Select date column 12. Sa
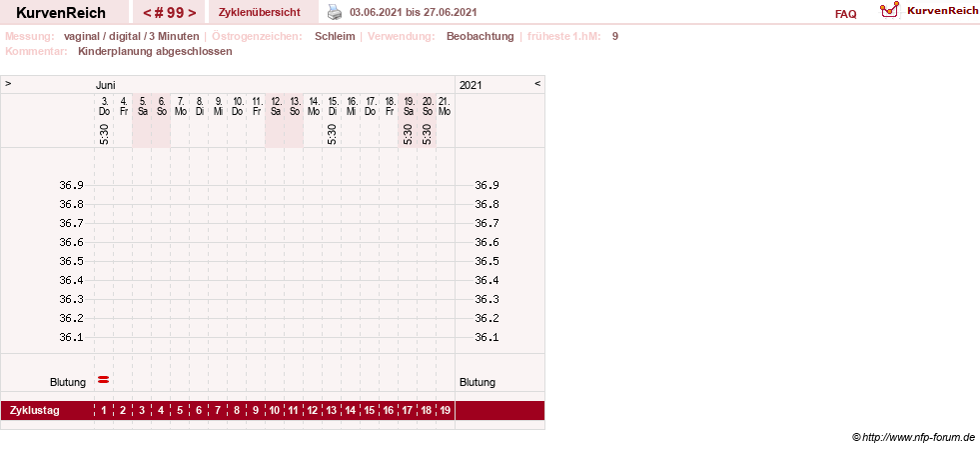 pyautogui.click(x=275, y=106)
